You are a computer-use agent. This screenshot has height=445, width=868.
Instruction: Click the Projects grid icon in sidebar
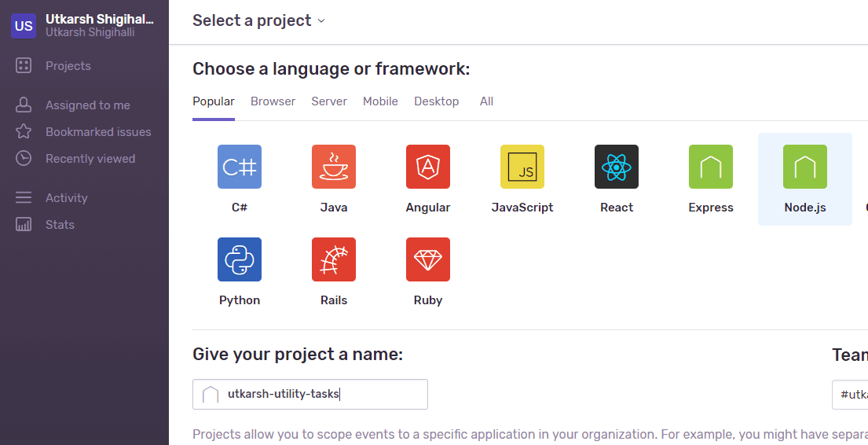24,65
